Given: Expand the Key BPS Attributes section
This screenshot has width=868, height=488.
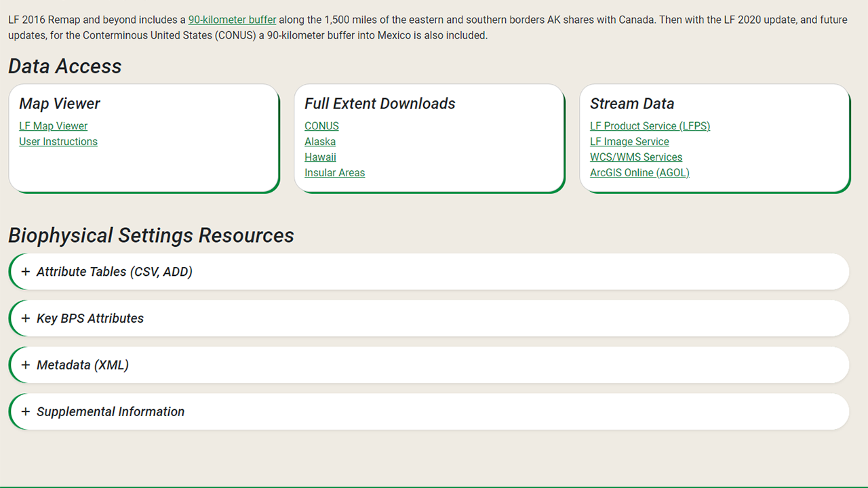Looking at the screenshot, I should pyautogui.click(x=90, y=318).
